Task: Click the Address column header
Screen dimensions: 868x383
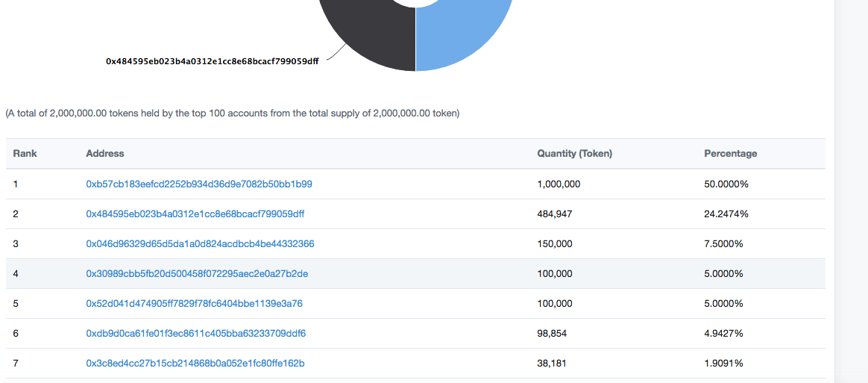Action: pyautogui.click(x=105, y=153)
